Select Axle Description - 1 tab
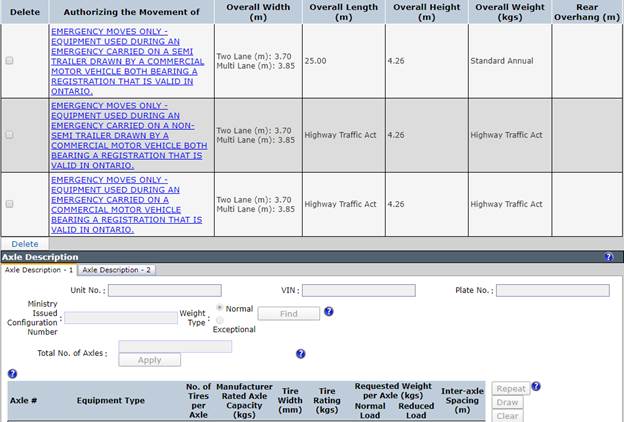 point(39,270)
